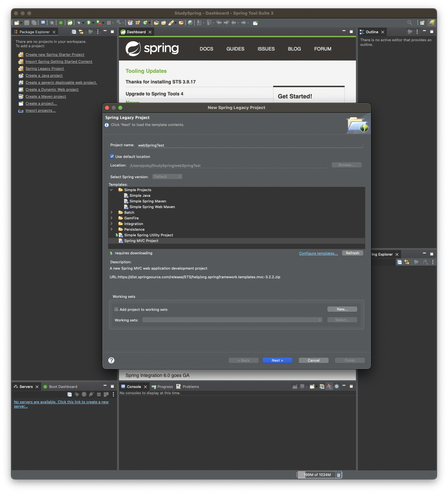Open the Servers view menu dots

click(x=113, y=394)
